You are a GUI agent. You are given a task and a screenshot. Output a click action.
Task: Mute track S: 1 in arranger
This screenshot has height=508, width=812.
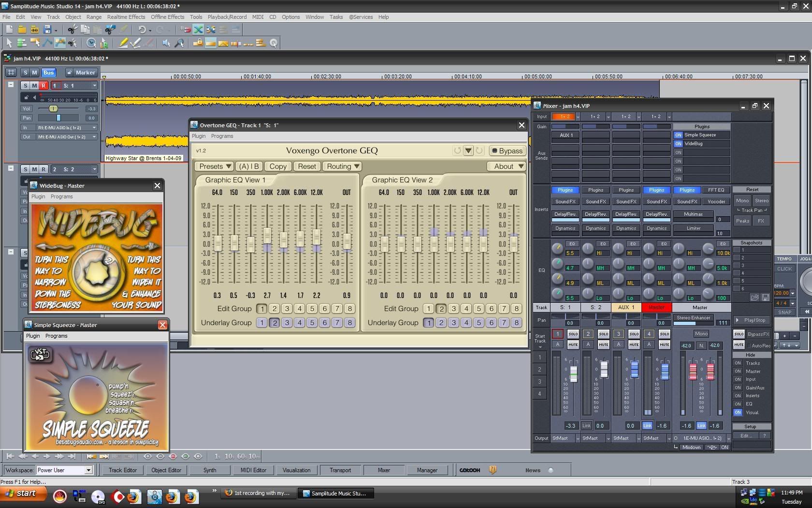[x=34, y=86]
